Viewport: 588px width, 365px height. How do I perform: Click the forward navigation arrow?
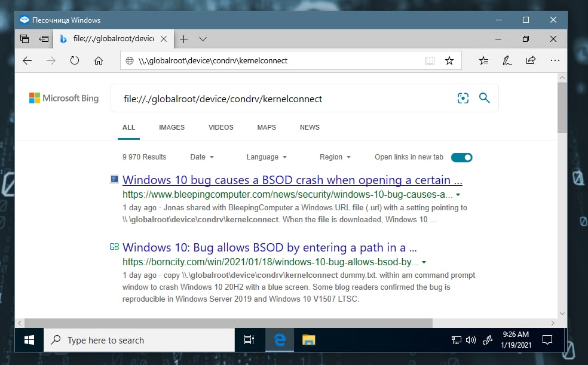[51, 60]
